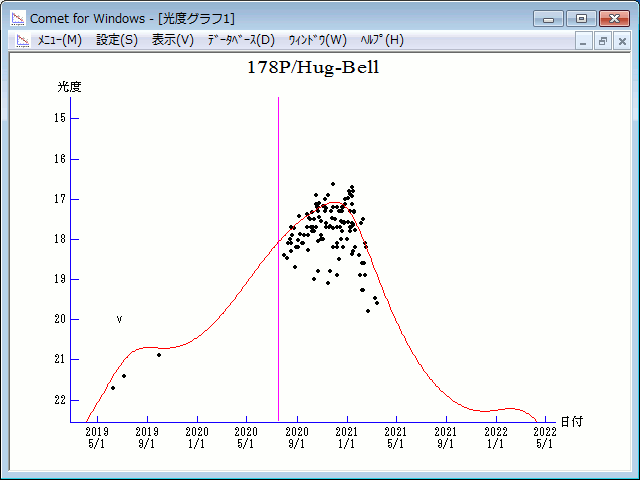Open the ヘルプ(H) help menu
The height and width of the screenshot is (480, 640).
pyautogui.click(x=382, y=40)
